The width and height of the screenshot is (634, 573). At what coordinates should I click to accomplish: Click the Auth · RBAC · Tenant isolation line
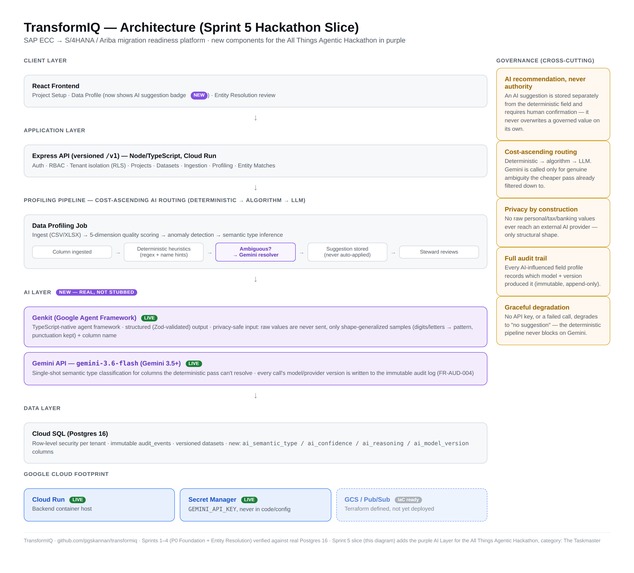[x=153, y=165]
